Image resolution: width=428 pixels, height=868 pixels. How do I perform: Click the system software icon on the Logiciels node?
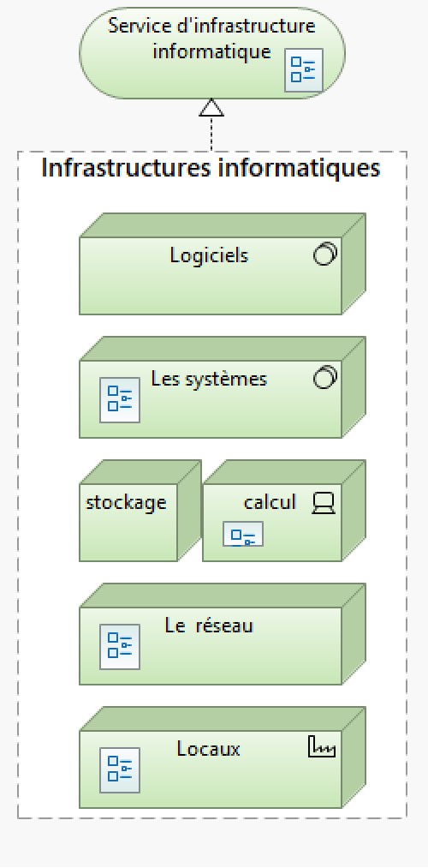[x=325, y=254]
